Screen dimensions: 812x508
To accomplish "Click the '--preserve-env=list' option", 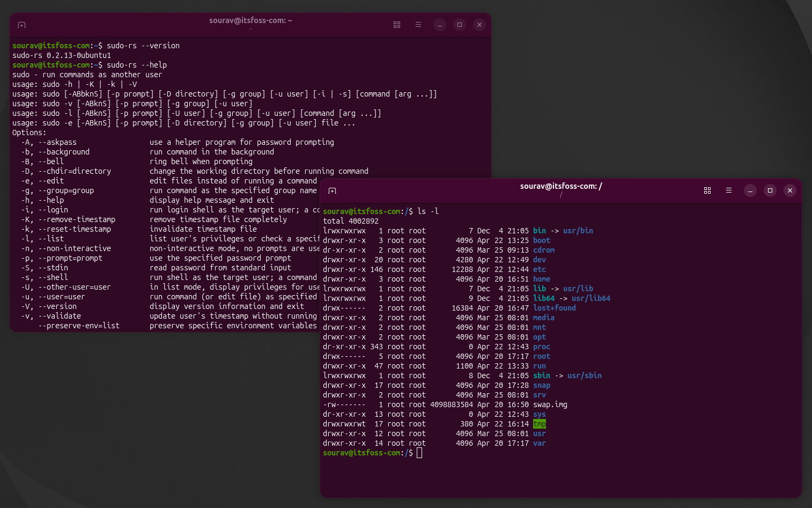I will point(79,326).
